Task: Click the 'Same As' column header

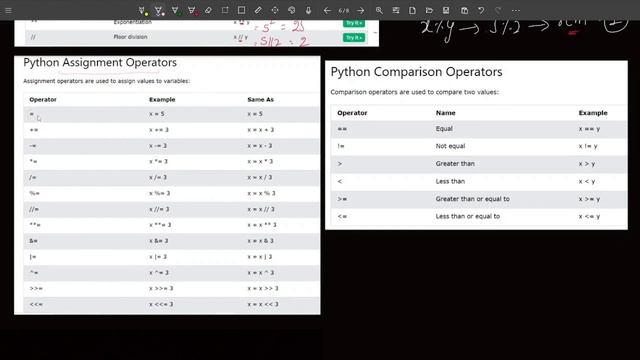Action: [260, 100]
